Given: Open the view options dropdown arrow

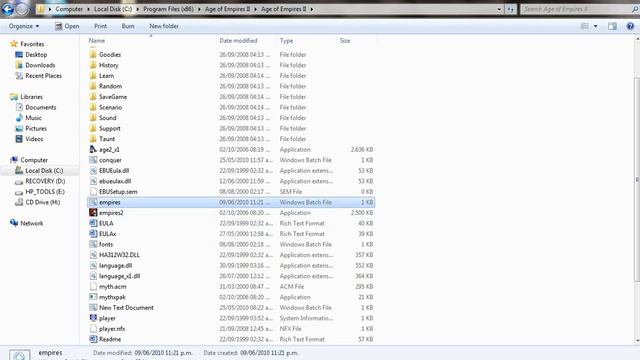Looking at the screenshot, I should click(596, 26).
